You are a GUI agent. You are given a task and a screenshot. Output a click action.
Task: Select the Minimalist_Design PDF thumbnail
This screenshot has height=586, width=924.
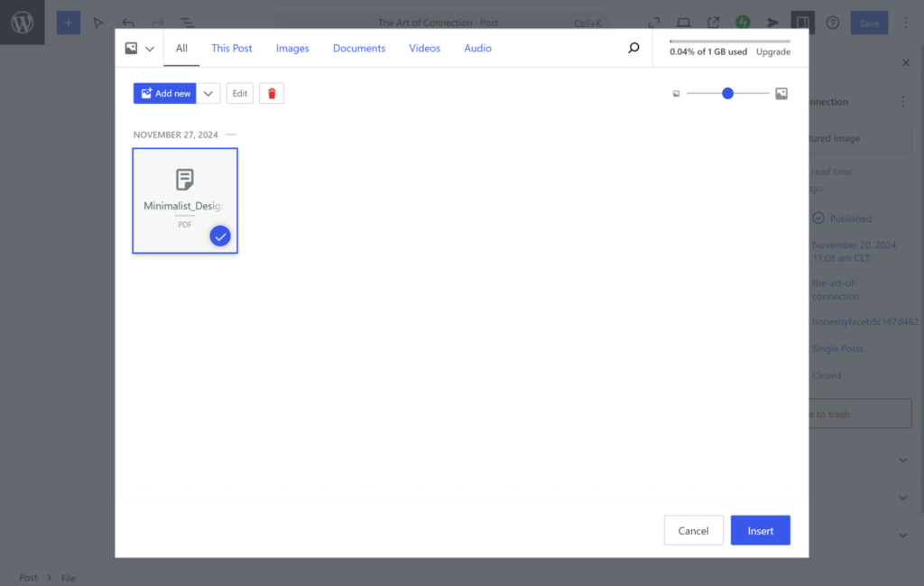pos(184,194)
